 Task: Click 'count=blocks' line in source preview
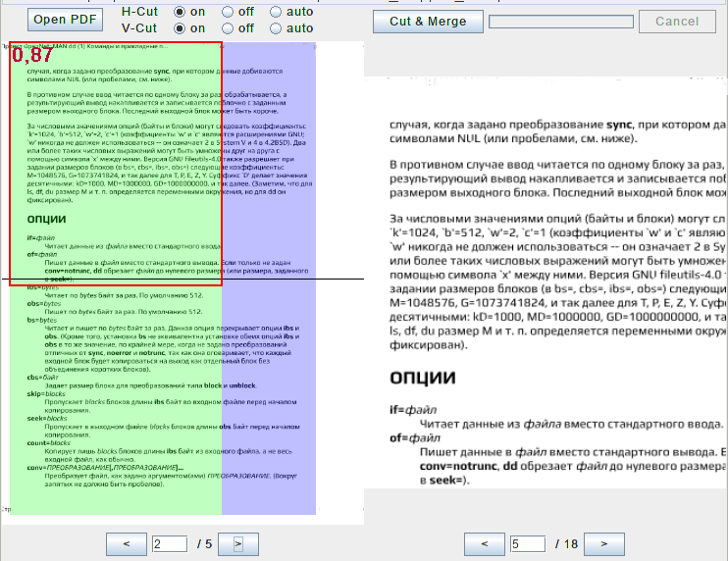(x=48, y=443)
